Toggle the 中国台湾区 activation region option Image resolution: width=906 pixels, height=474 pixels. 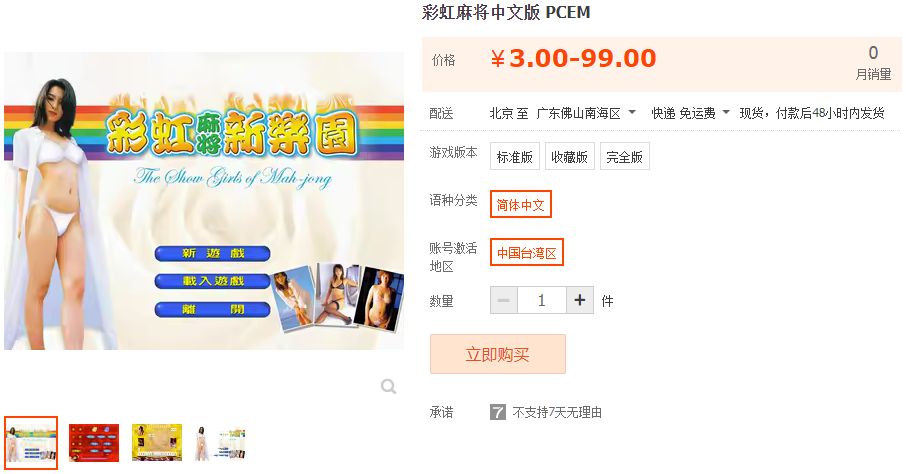[x=526, y=253]
